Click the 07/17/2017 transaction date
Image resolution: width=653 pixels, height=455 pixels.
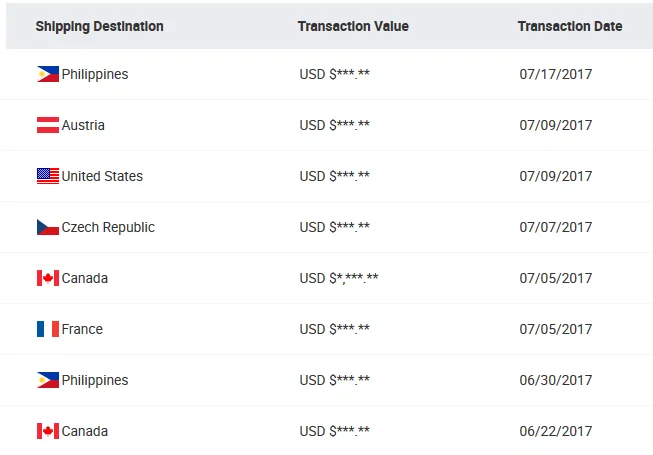pyautogui.click(x=556, y=74)
